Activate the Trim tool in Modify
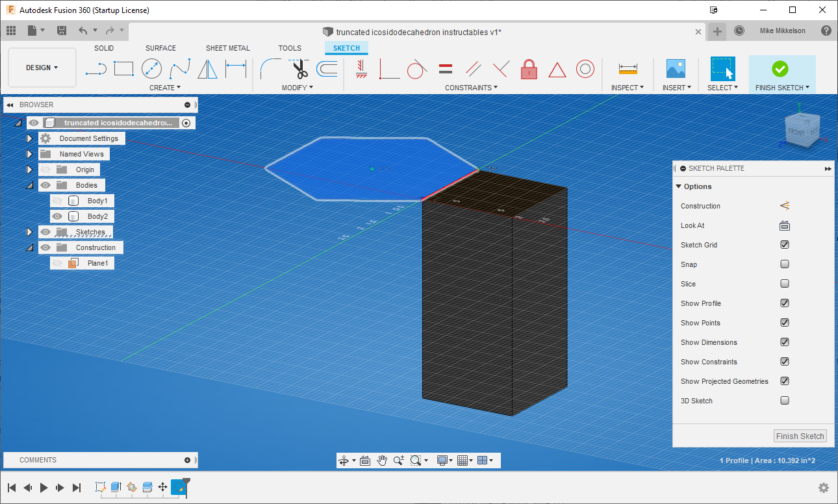838x504 pixels. pyautogui.click(x=299, y=68)
